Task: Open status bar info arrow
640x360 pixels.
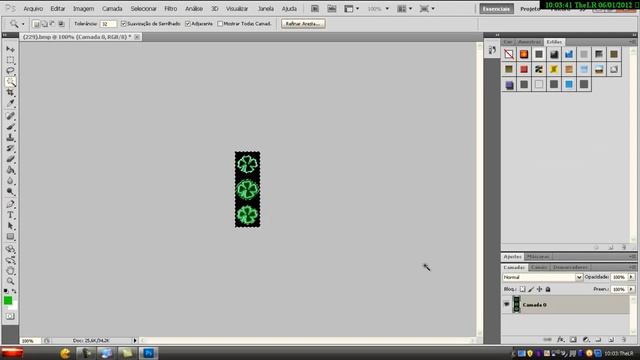Action: 135,340
